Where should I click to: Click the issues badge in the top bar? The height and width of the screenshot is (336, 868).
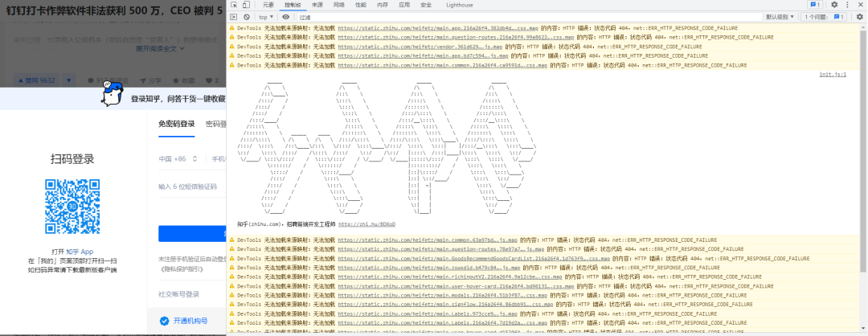point(814,5)
